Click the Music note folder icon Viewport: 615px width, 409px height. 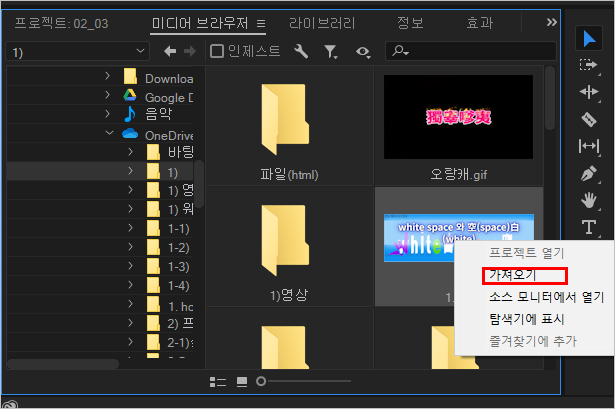pyautogui.click(x=130, y=114)
